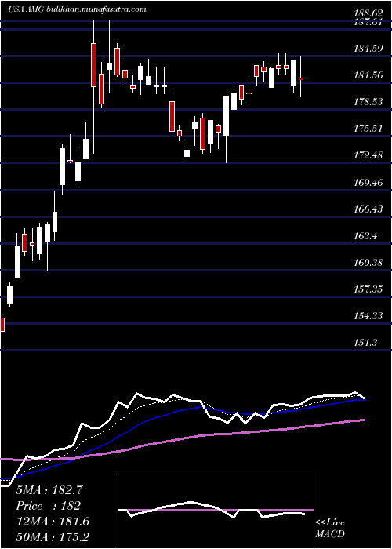This screenshot has height=549, width=392.
Task: Click the last red candlestick on the right
Action: pos(301,79)
